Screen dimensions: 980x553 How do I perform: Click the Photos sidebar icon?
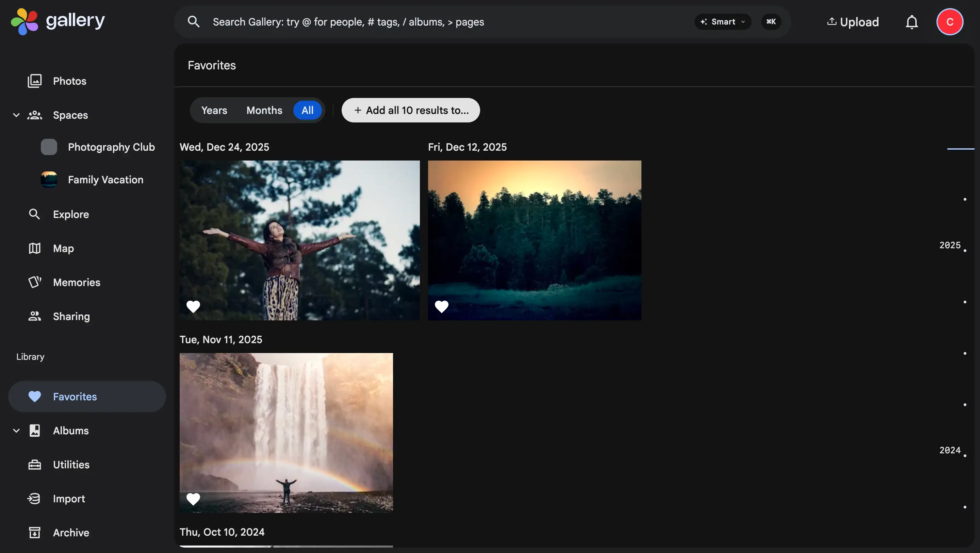(x=35, y=81)
